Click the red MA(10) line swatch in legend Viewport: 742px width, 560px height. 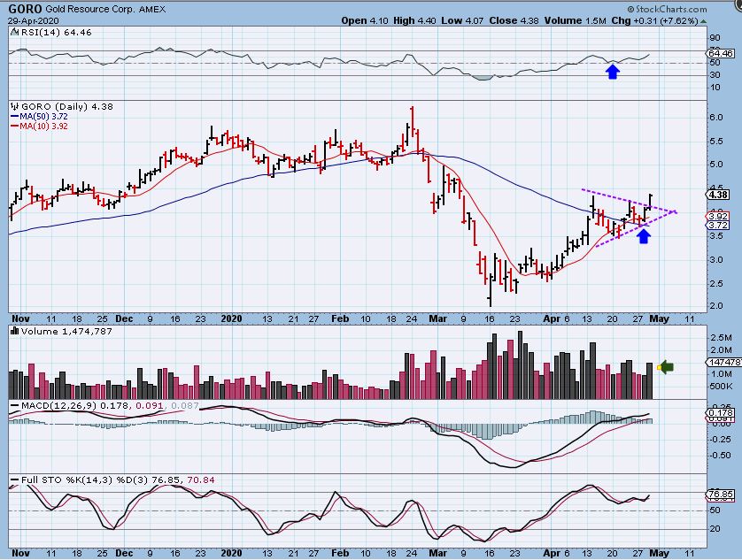click(15, 127)
